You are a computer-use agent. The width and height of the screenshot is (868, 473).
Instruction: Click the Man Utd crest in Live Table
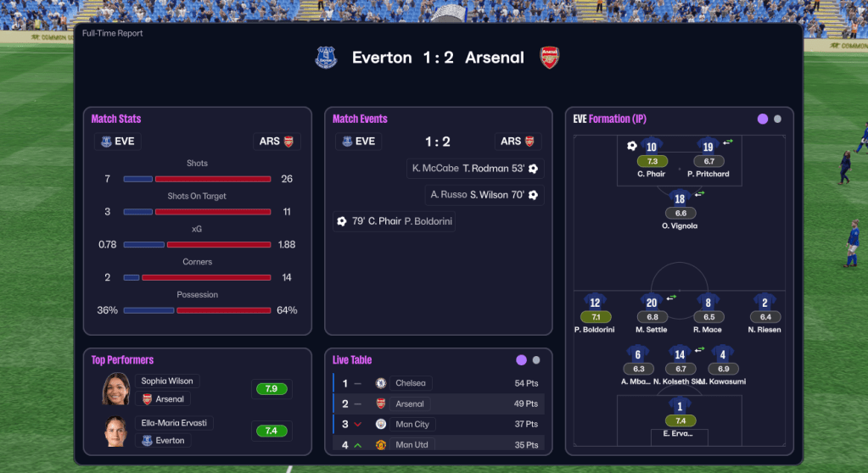(381, 445)
